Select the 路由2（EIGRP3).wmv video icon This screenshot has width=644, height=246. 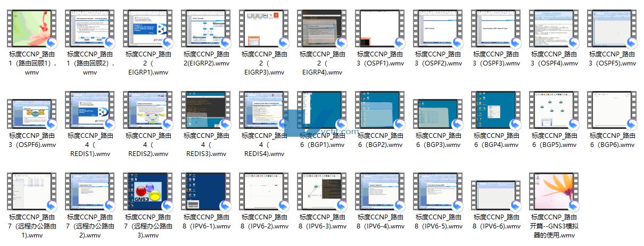(264, 28)
